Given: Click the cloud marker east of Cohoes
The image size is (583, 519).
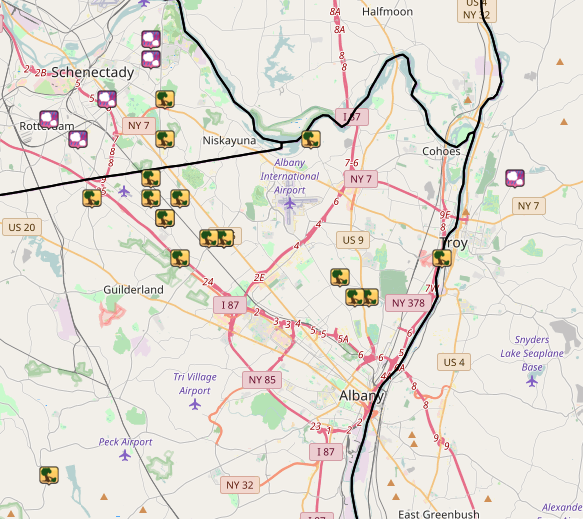Looking at the screenshot, I should [x=515, y=178].
